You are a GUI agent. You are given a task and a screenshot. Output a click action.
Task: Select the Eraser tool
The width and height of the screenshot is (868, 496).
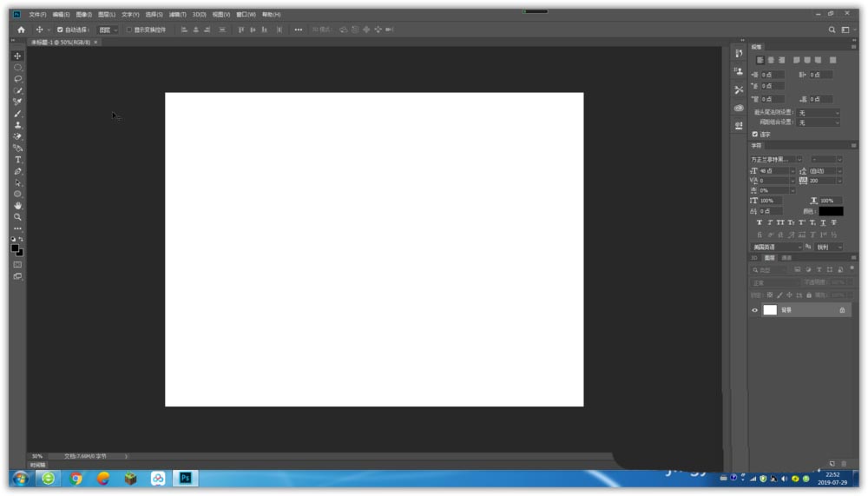(x=17, y=136)
